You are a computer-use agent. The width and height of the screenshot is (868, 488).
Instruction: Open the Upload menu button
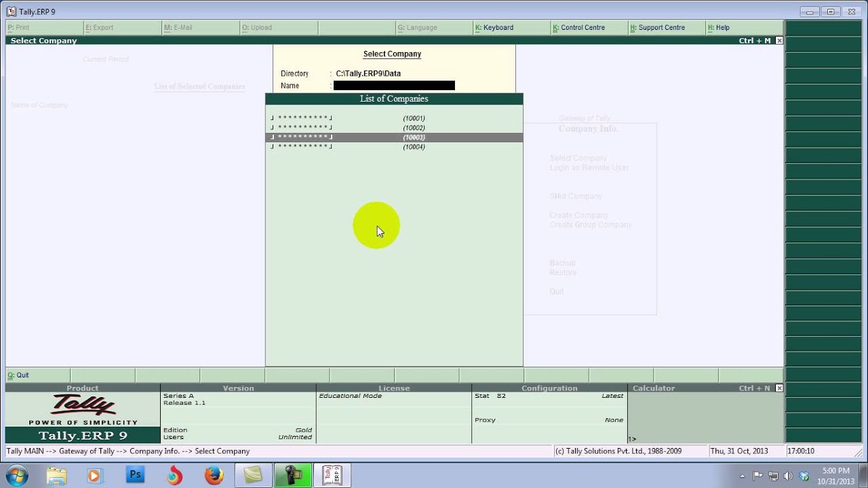coord(278,28)
